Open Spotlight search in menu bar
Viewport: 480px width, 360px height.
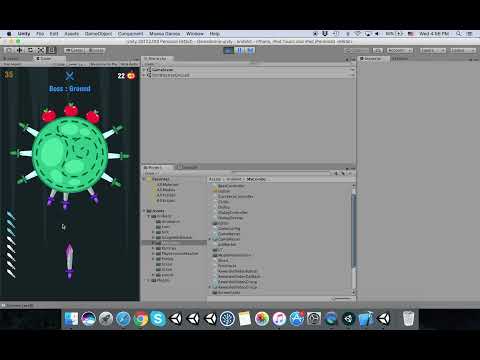[459, 34]
